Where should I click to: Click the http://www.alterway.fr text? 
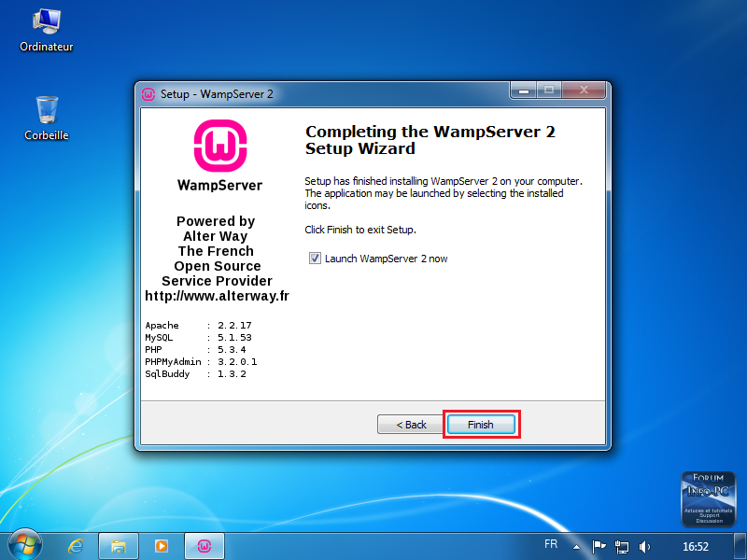[x=218, y=296]
